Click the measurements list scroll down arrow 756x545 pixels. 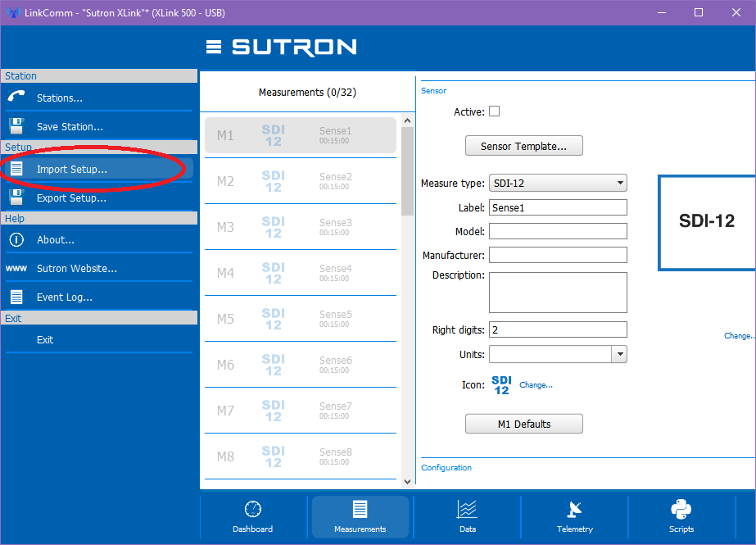pyautogui.click(x=407, y=481)
